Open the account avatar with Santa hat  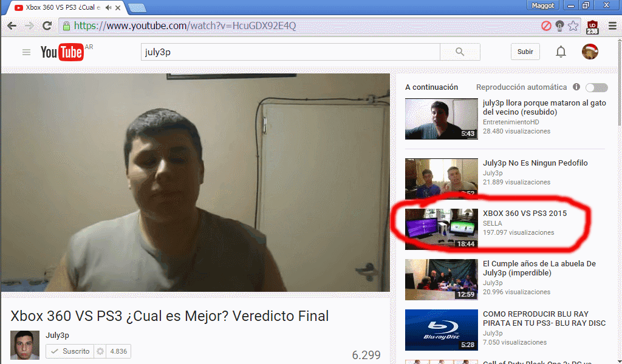(590, 52)
